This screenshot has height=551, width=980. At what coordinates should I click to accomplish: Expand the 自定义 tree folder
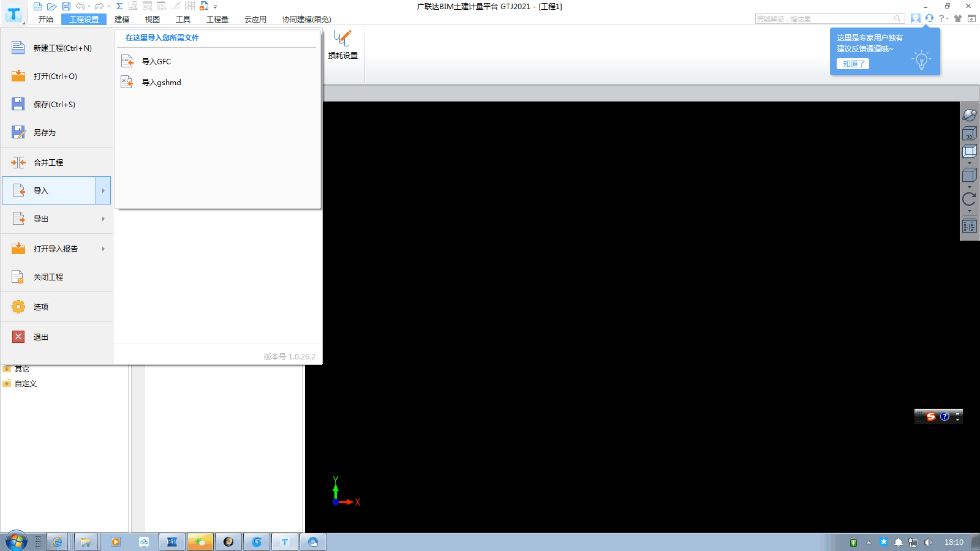coord(7,383)
